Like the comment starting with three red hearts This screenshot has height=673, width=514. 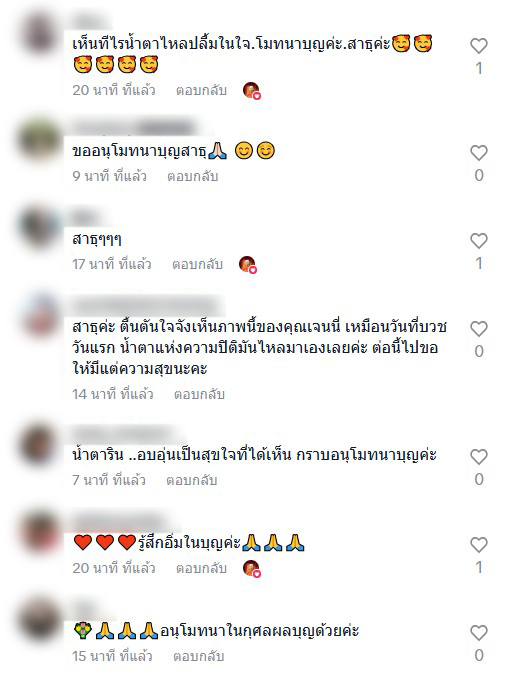point(479,545)
